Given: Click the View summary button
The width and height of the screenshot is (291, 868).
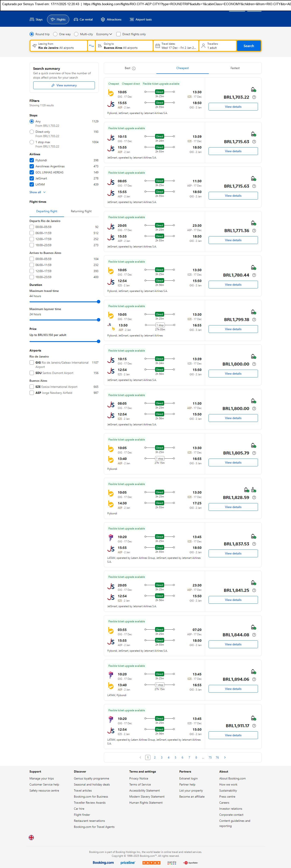Looking at the screenshot, I should pos(64,86).
